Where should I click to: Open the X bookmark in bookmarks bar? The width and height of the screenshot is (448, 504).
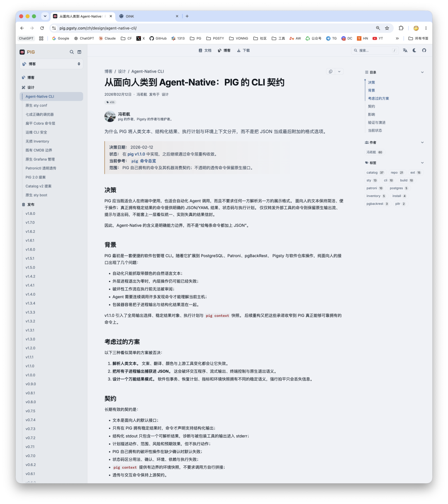coord(141,38)
